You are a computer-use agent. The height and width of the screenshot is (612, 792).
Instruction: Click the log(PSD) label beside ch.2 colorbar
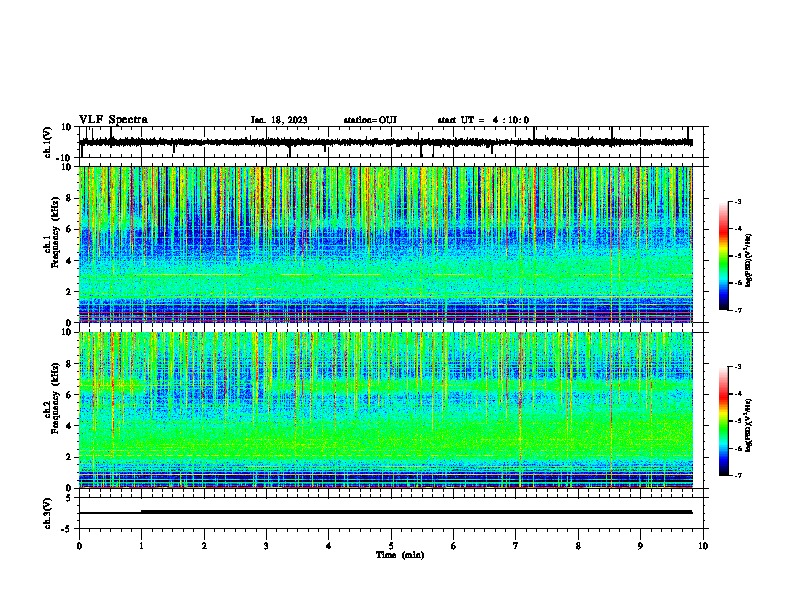(748, 425)
